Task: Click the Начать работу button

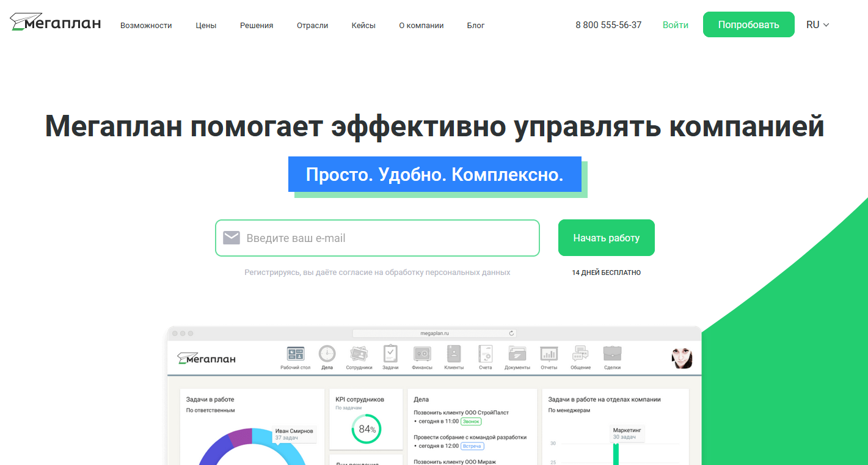Action: (607, 238)
